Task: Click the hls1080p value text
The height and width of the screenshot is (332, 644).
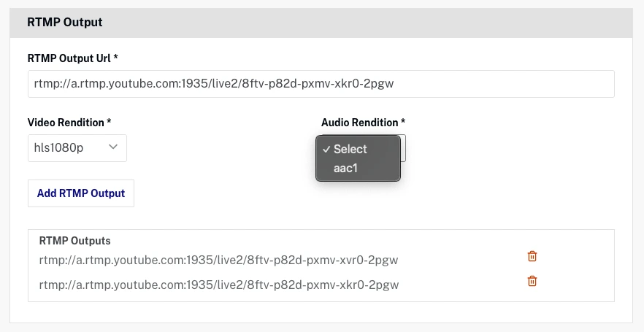Action: pyautogui.click(x=59, y=148)
